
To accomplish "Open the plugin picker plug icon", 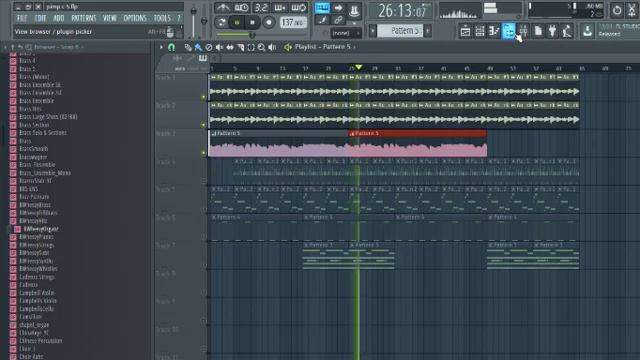I will point(552,31).
